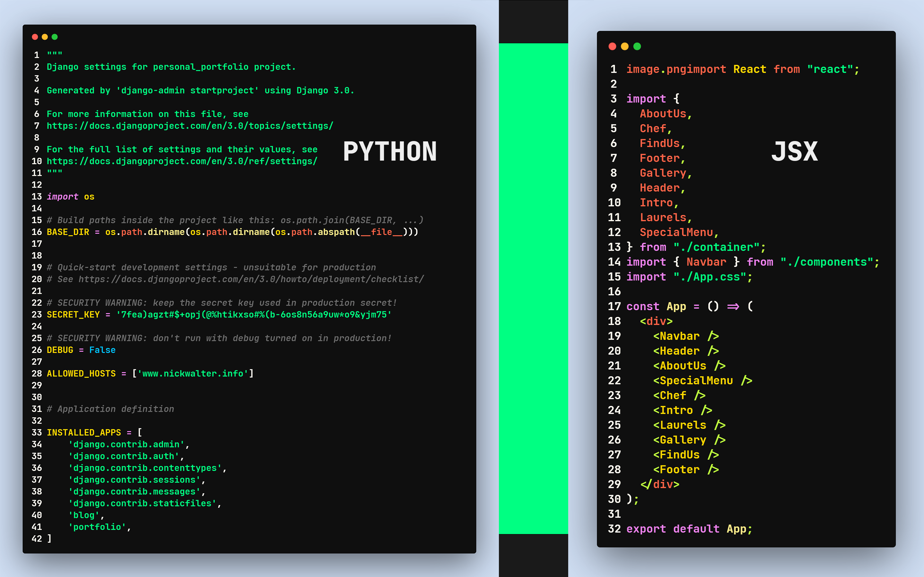This screenshot has width=924, height=577.
Task: Click 'www.nickwalter.info' host string
Action: pyautogui.click(x=193, y=373)
